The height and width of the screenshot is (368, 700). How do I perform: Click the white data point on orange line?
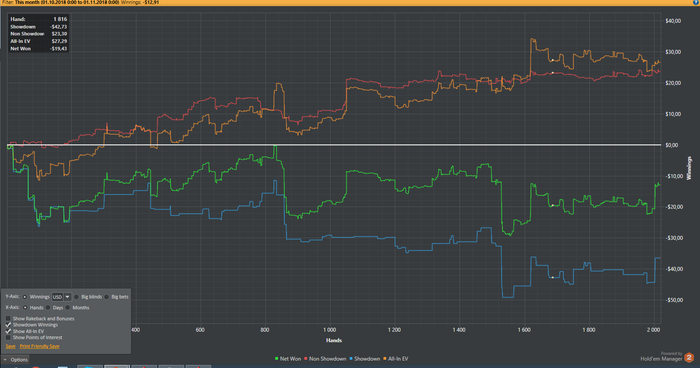tap(553, 60)
